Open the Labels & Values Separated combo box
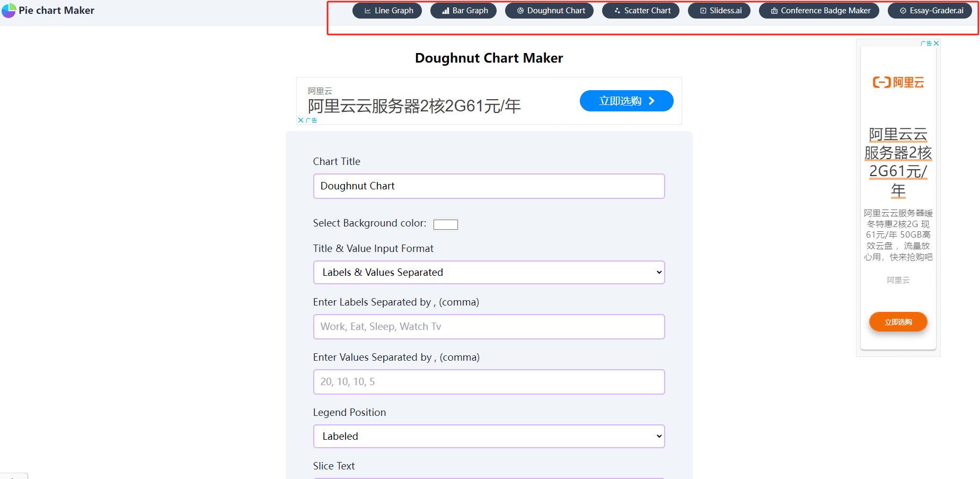The height and width of the screenshot is (479, 980). click(x=488, y=272)
